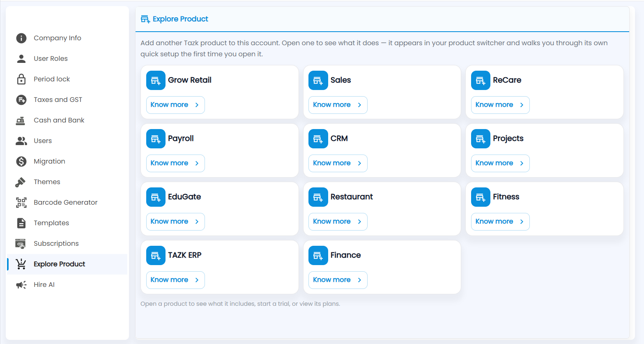Screen dimensions: 644x344
Task: Click the Hire AI megaphone icon
Action: click(21, 285)
